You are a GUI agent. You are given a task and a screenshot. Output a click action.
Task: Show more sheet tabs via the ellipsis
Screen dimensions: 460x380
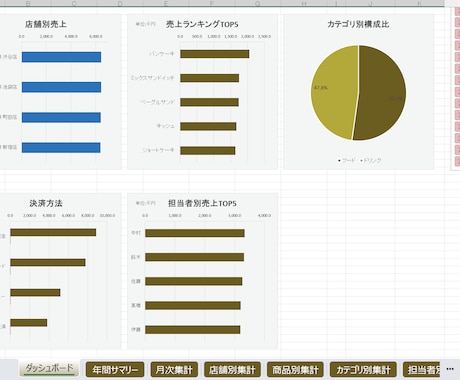[x=450, y=369]
